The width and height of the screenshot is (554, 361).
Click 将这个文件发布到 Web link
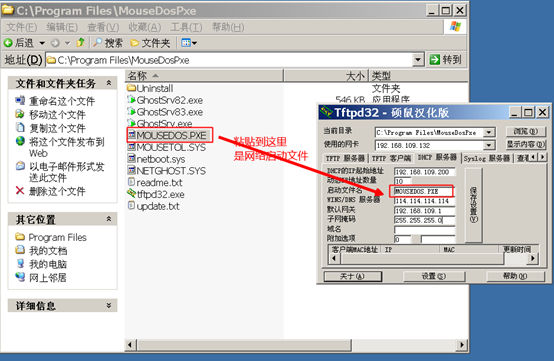pyautogui.click(x=66, y=147)
